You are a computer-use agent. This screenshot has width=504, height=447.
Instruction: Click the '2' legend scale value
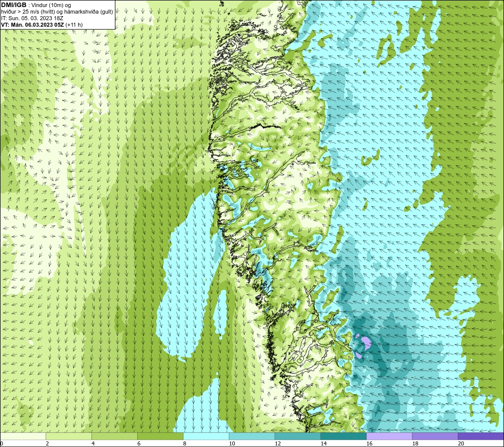coord(47,443)
